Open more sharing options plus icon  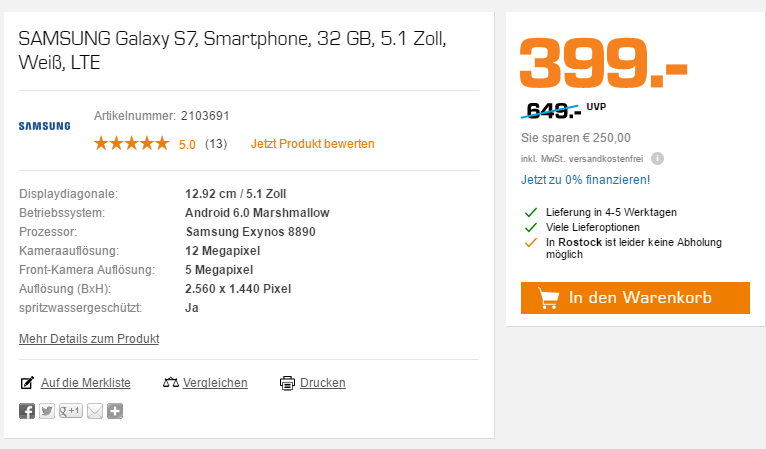click(x=115, y=411)
